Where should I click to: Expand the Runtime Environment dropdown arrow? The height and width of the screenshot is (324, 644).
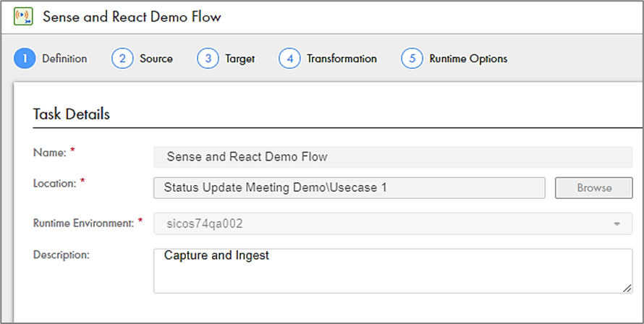617,224
